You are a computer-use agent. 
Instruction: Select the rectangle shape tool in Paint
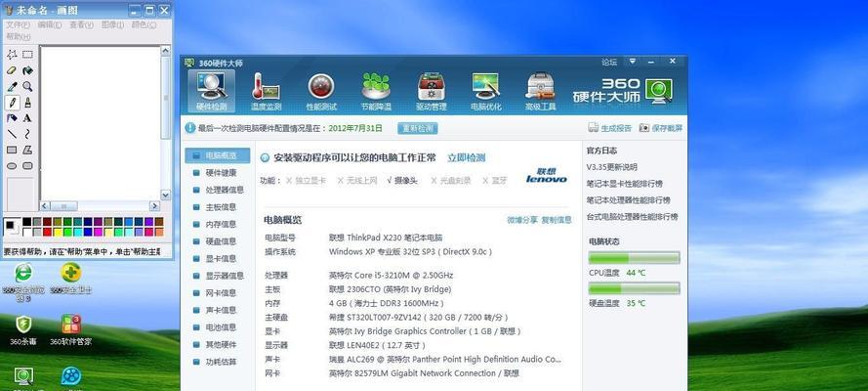point(12,151)
